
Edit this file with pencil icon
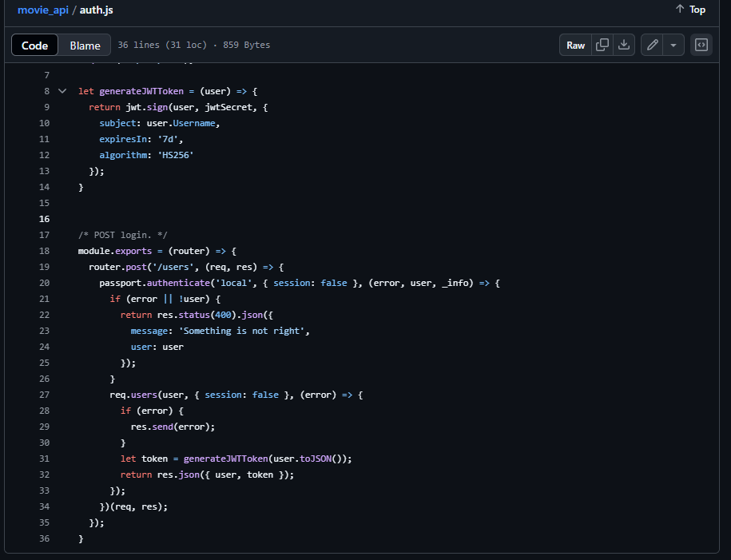pyautogui.click(x=652, y=45)
